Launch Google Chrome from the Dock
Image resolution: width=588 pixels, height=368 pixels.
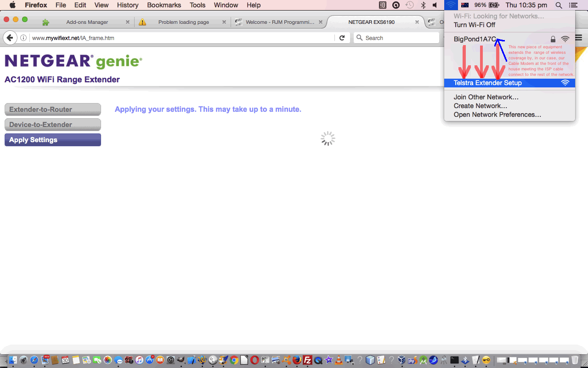pos(234,360)
